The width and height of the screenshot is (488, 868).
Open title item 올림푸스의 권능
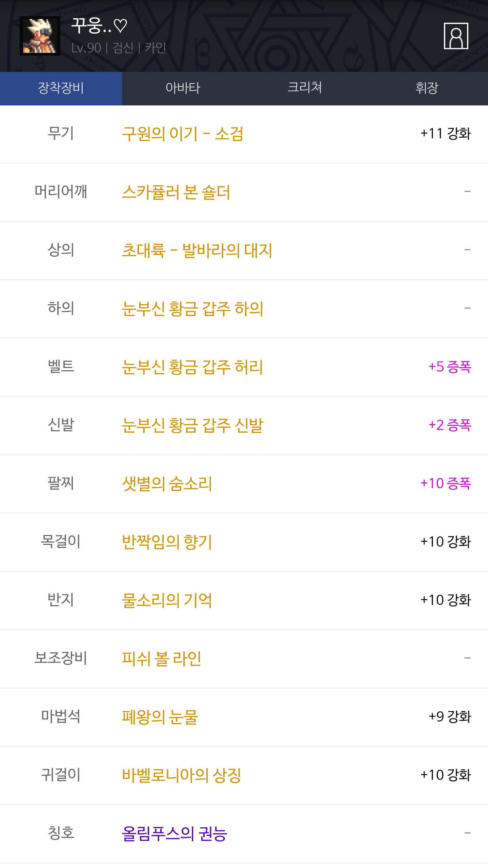pos(175,834)
